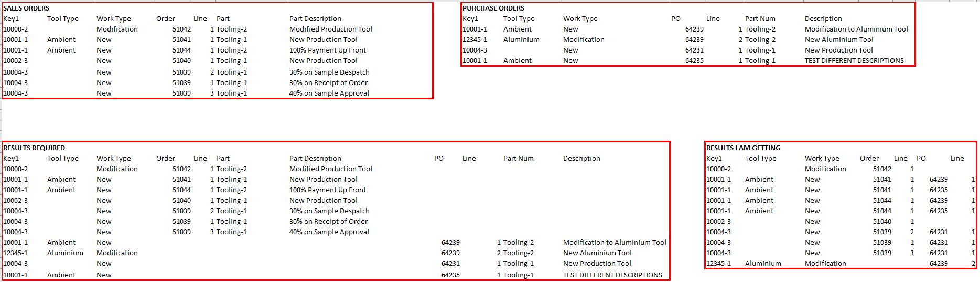Select TEST DIFFERENT DESCRIPTIONS in Purchase Orders table
This screenshot has height=282, width=980.
tap(854, 61)
